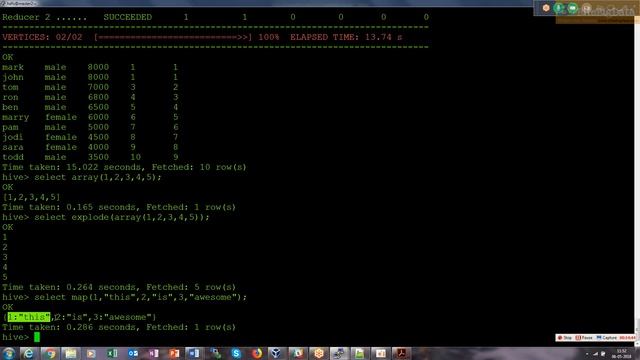The height and width of the screenshot is (360, 640).
Task: Open Firefox from the taskbar
Action: coord(257,353)
